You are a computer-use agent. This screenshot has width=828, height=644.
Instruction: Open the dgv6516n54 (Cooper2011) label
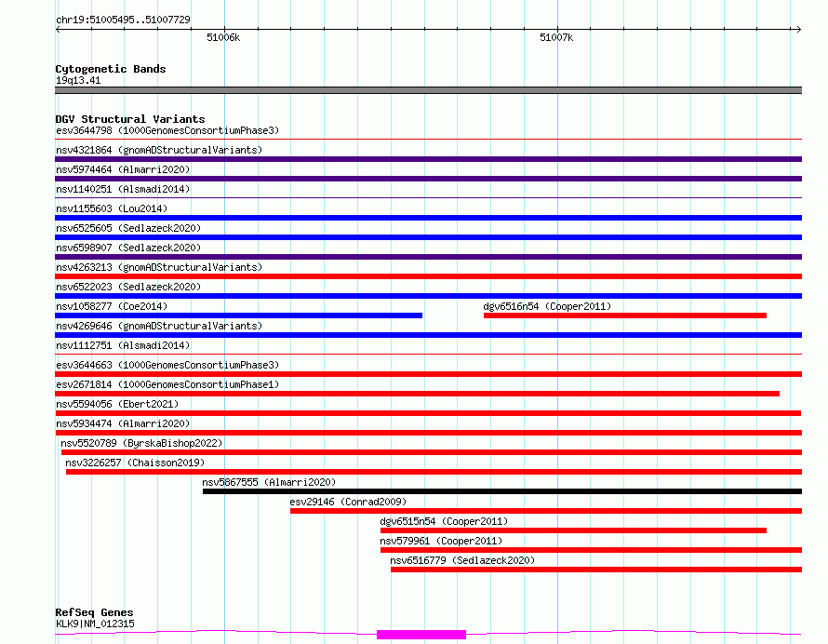point(547,306)
